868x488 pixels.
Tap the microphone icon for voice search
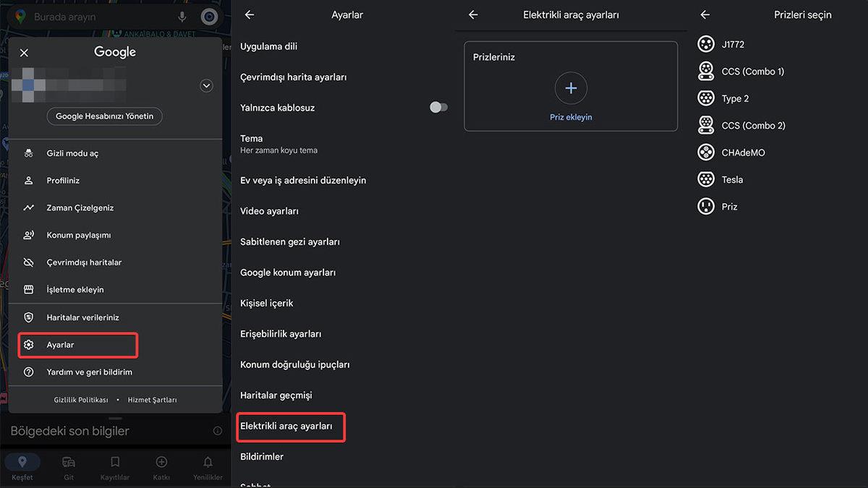point(182,15)
